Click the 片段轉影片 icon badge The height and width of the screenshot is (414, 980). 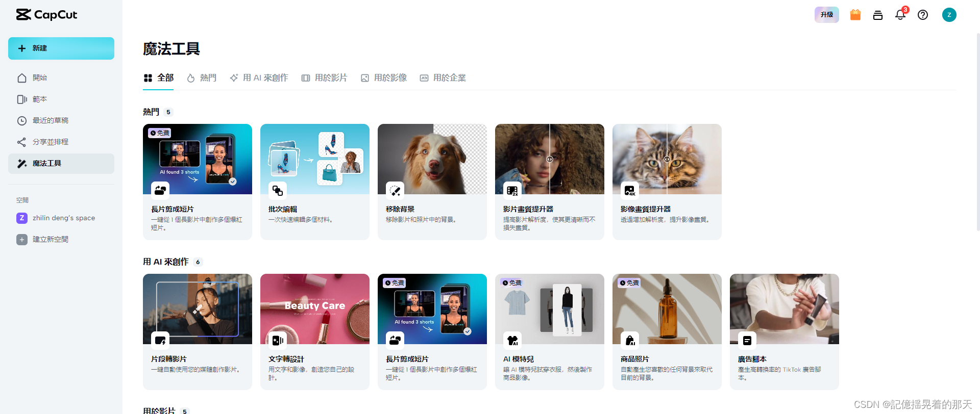coord(160,341)
